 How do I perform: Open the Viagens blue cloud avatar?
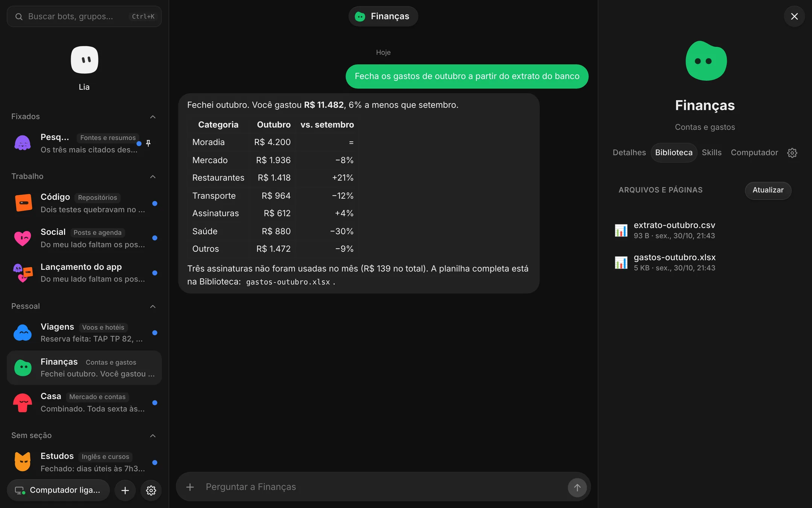(23, 333)
